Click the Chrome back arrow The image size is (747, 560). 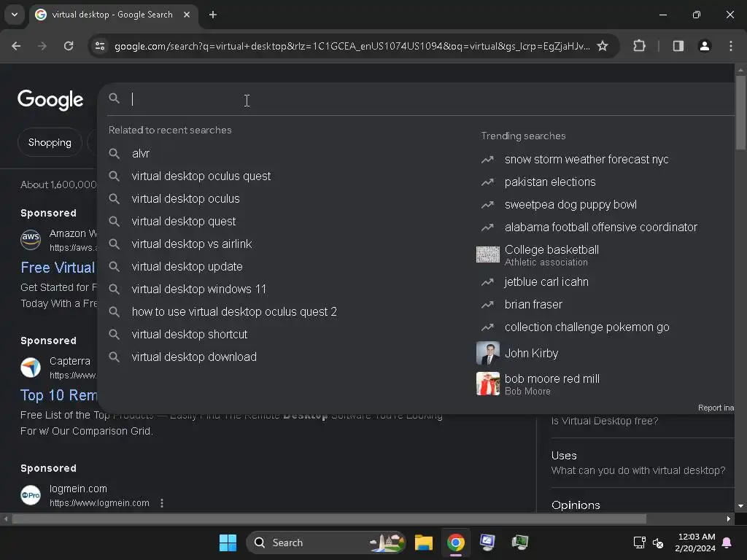pyautogui.click(x=16, y=46)
